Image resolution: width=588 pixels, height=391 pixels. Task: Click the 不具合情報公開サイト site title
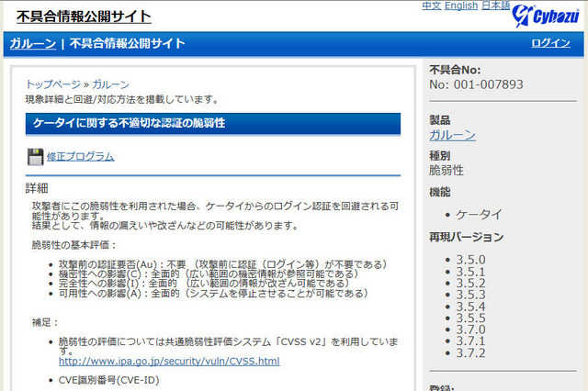point(84,17)
